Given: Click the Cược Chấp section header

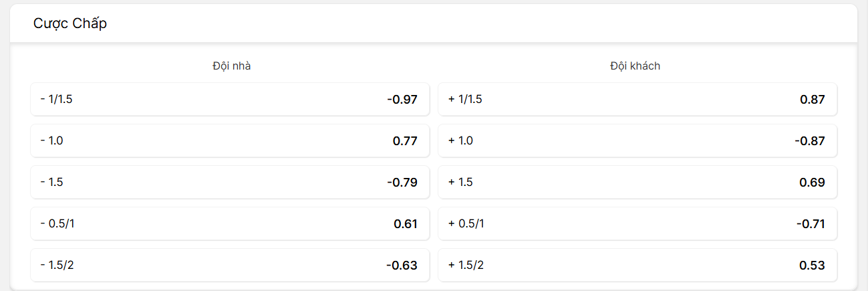Looking at the screenshot, I should [x=70, y=23].
